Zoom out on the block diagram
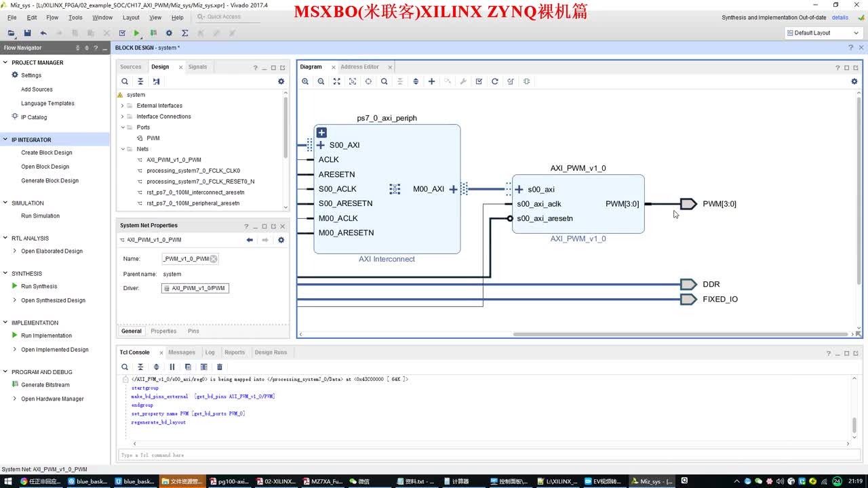 coord(321,81)
